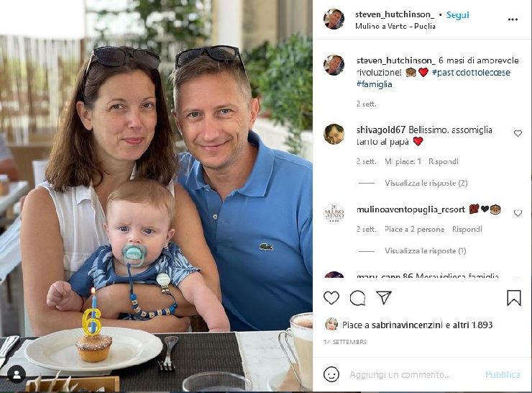
Task: Open the emoji picker smiley icon
Action: [331, 374]
